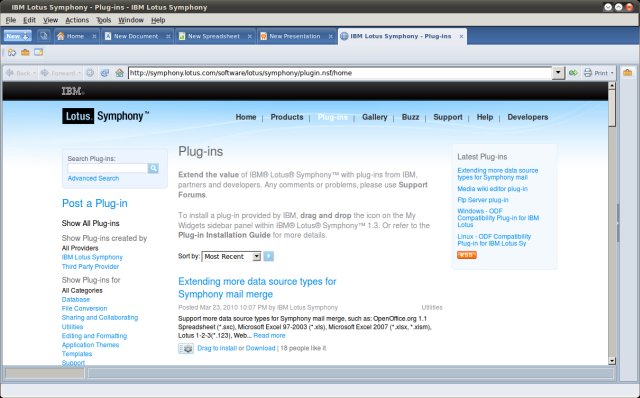This screenshot has height=398, width=640.
Task: Open the Sort by Most Recent dropdown
Action: coord(231,256)
